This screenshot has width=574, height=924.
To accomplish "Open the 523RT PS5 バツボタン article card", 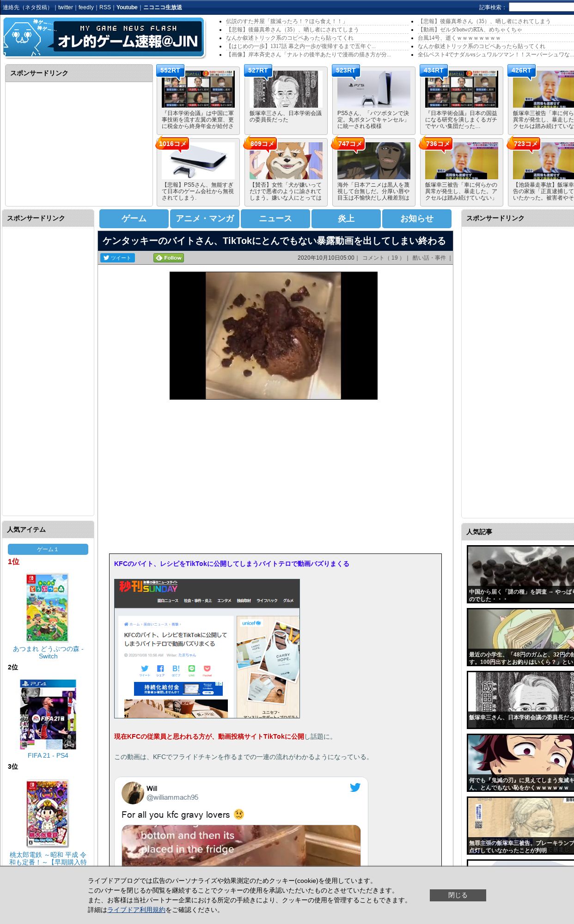I will click(373, 100).
